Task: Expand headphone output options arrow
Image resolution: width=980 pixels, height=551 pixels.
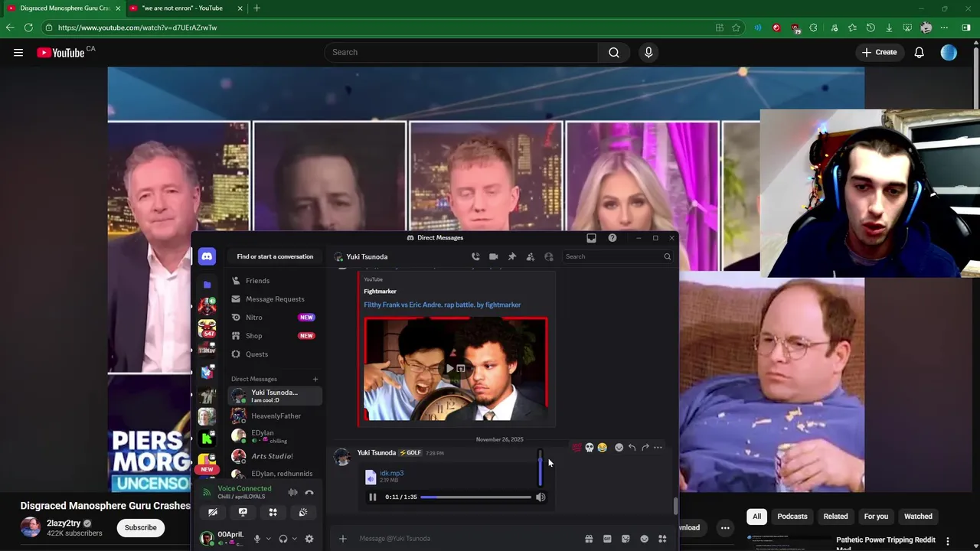Action: 295,539
